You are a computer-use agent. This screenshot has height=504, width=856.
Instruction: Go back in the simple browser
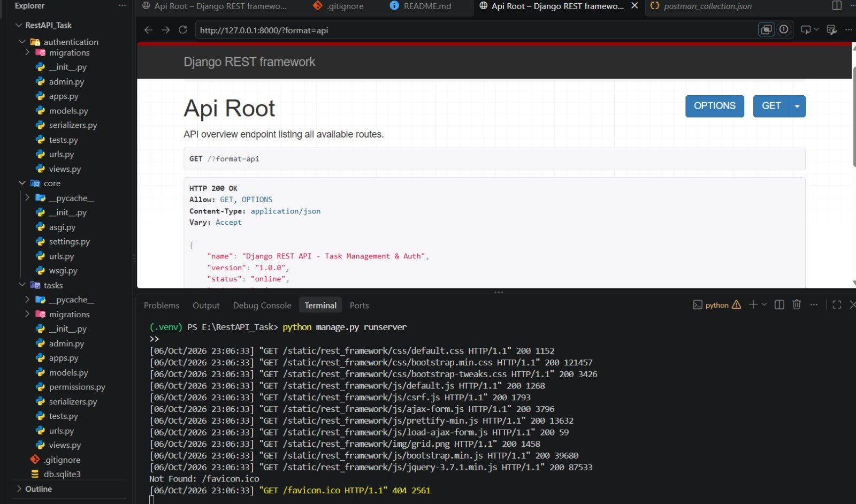click(149, 30)
